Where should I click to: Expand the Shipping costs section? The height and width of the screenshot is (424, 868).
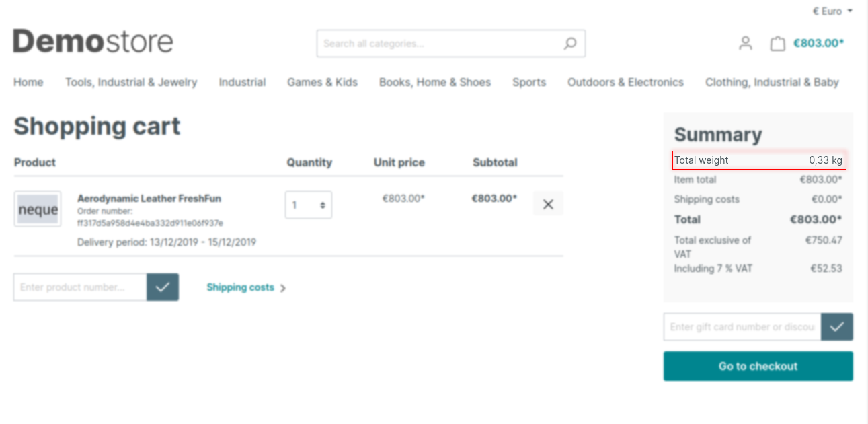coord(246,288)
